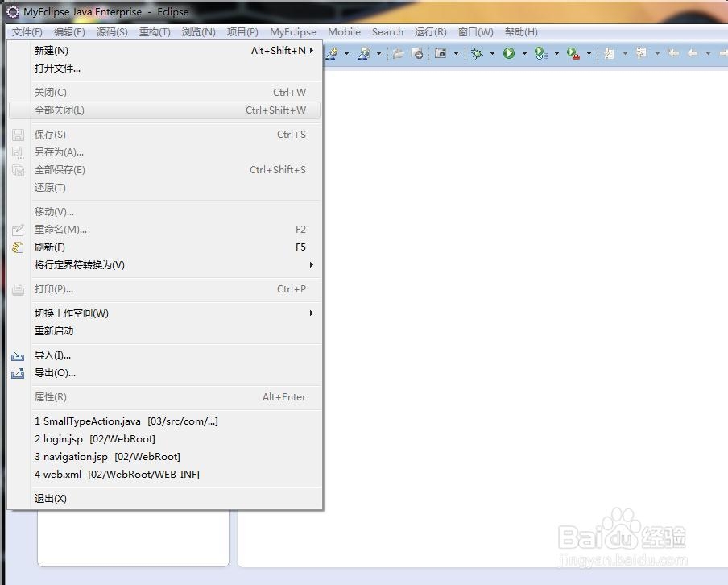Choose 属性(R) in the File menu

165,397
